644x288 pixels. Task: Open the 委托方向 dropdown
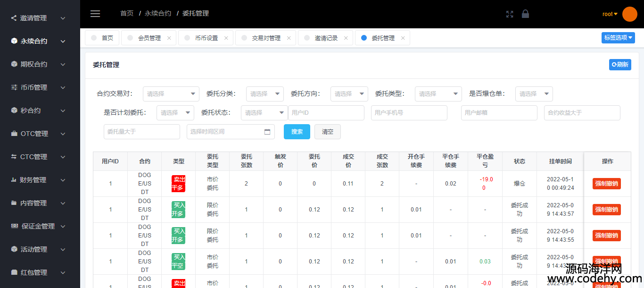click(349, 94)
